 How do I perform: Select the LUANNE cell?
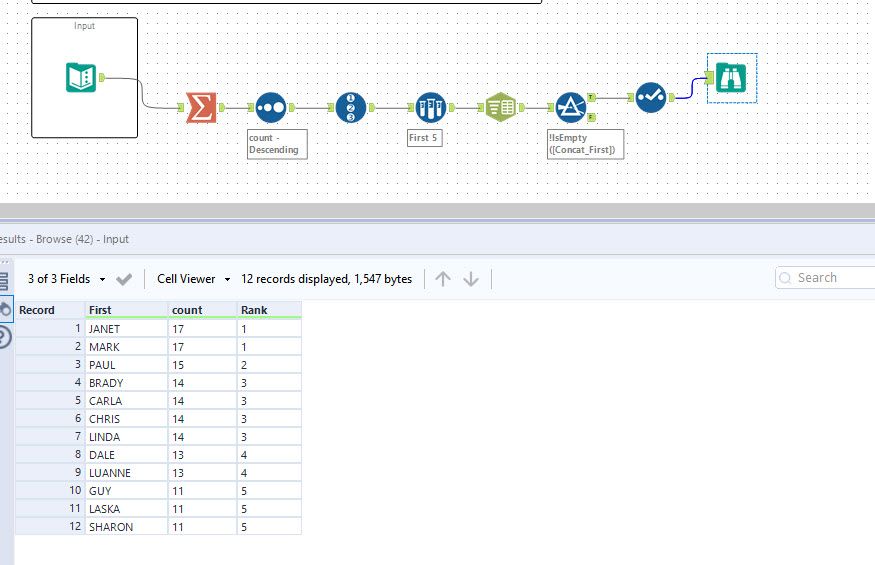point(127,473)
